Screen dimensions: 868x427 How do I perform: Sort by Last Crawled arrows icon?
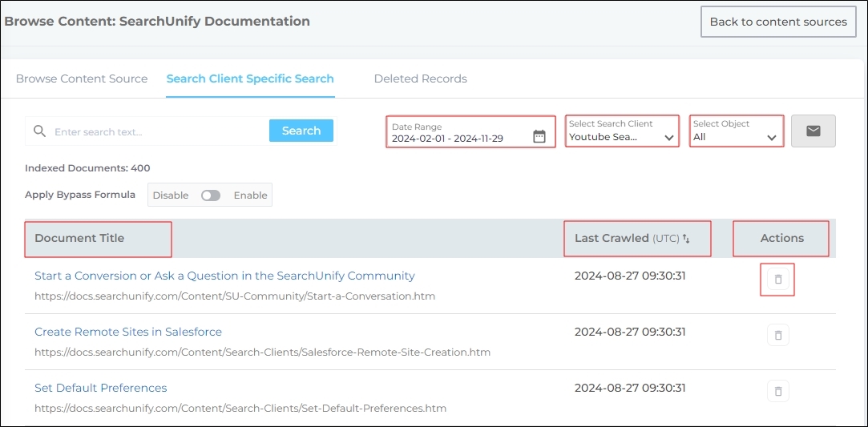pyautogui.click(x=686, y=239)
